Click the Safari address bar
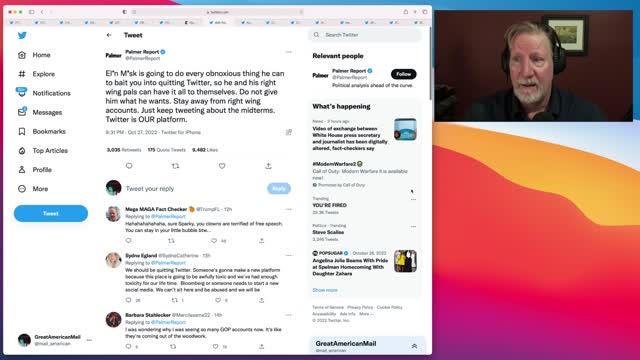The width and height of the screenshot is (640, 360). click(x=218, y=12)
